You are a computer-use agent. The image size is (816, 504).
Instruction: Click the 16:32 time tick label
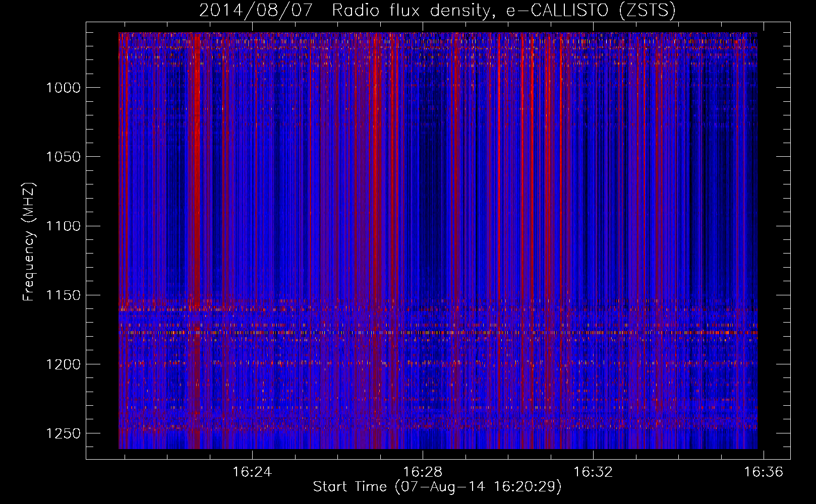pos(593,472)
